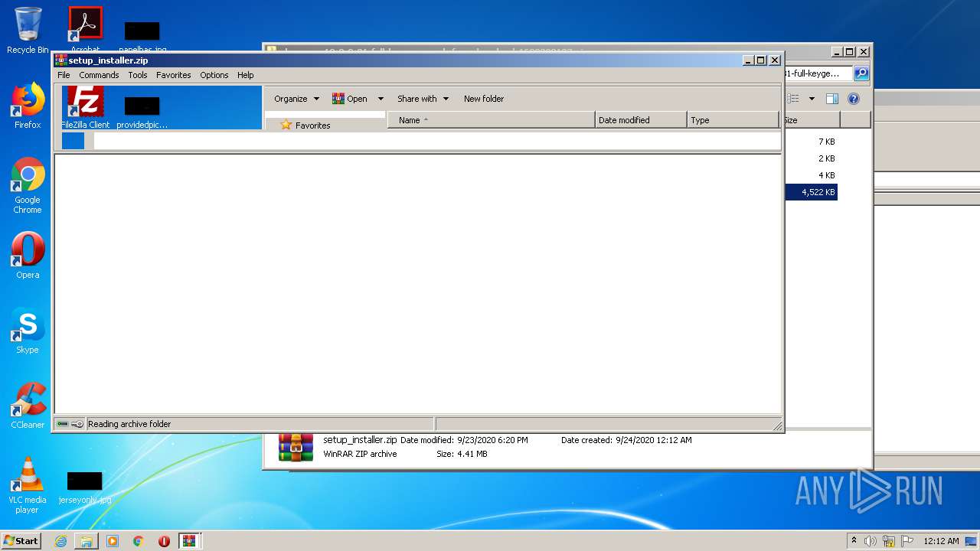Select the jerseyonly.jpg desktop file

point(85,488)
